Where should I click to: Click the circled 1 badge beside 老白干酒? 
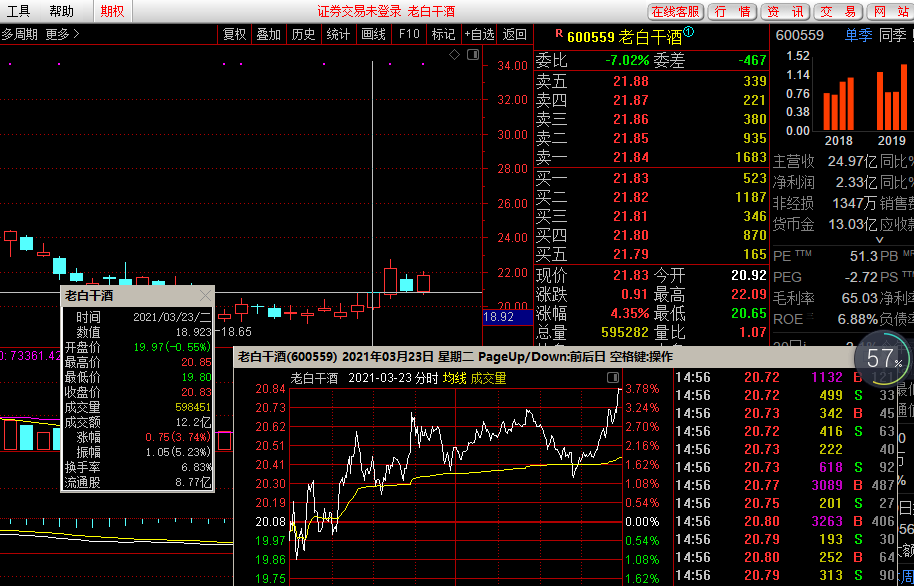pos(688,33)
